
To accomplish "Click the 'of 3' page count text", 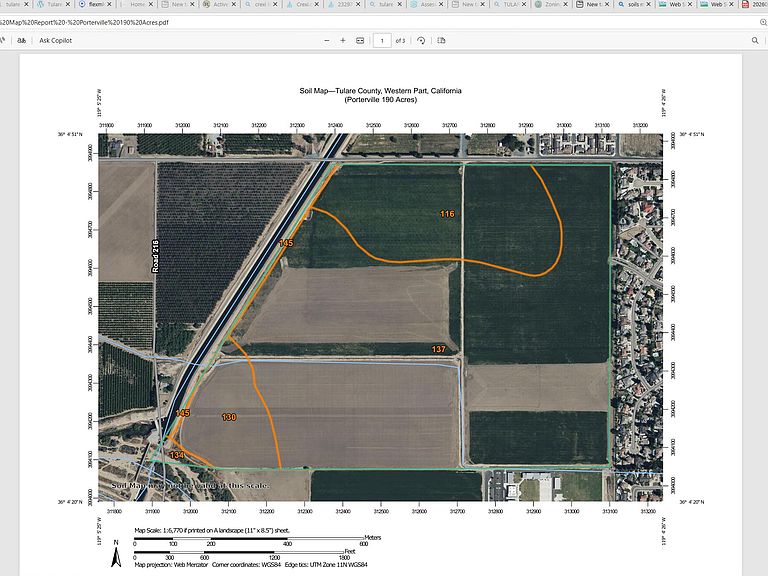I will (400, 41).
